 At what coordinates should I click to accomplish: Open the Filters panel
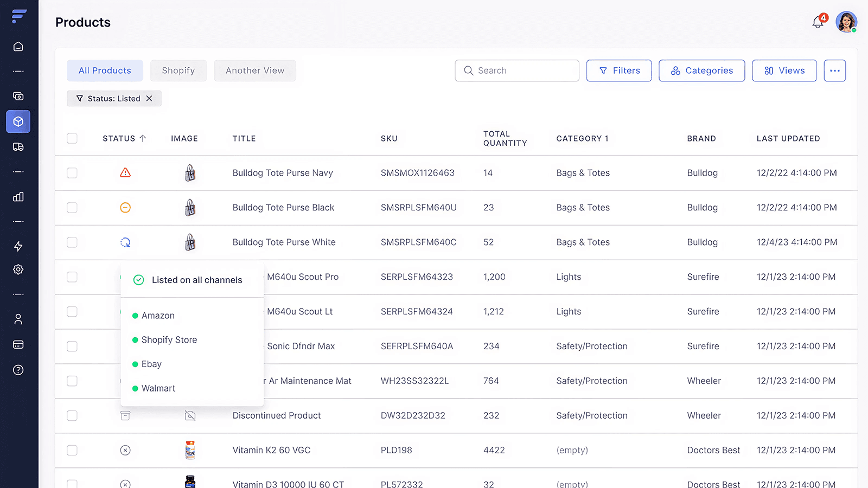pos(618,70)
